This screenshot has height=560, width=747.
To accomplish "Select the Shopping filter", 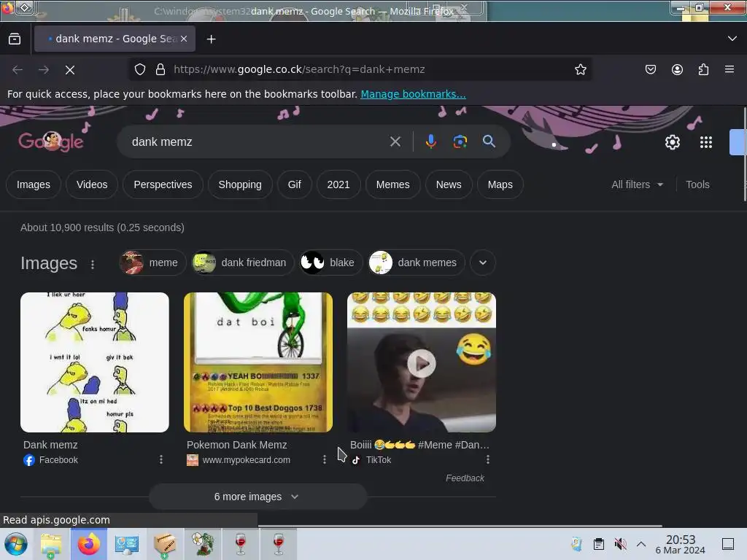I will pos(240,184).
